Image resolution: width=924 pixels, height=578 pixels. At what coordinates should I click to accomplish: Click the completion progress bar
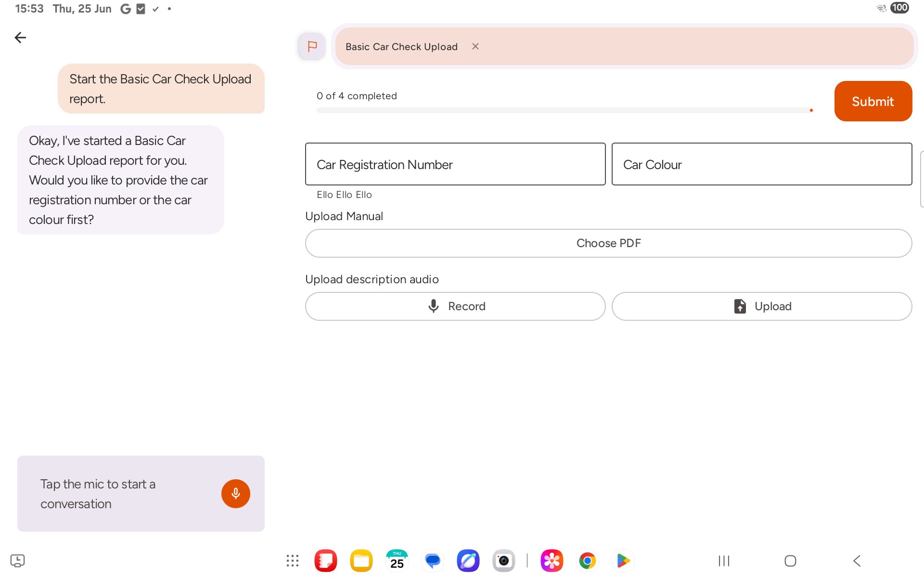pyautogui.click(x=564, y=110)
